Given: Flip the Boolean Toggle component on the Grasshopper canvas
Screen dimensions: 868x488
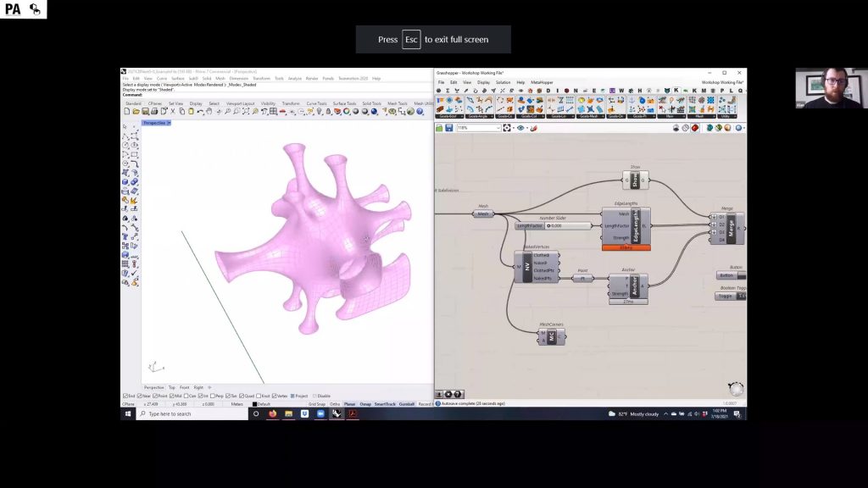Looking at the screenshot, I should point(727,297).
